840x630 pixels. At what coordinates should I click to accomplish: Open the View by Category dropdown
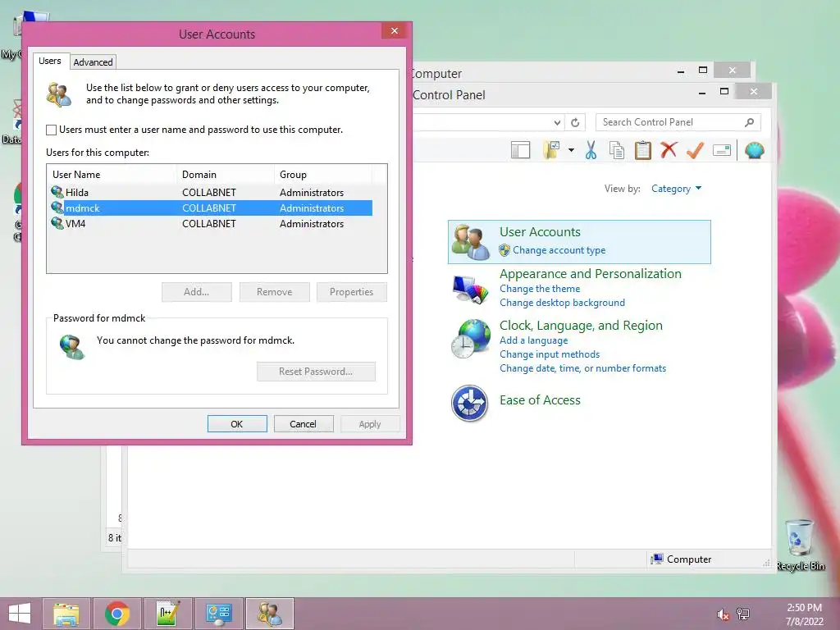[x=676, y=189]
